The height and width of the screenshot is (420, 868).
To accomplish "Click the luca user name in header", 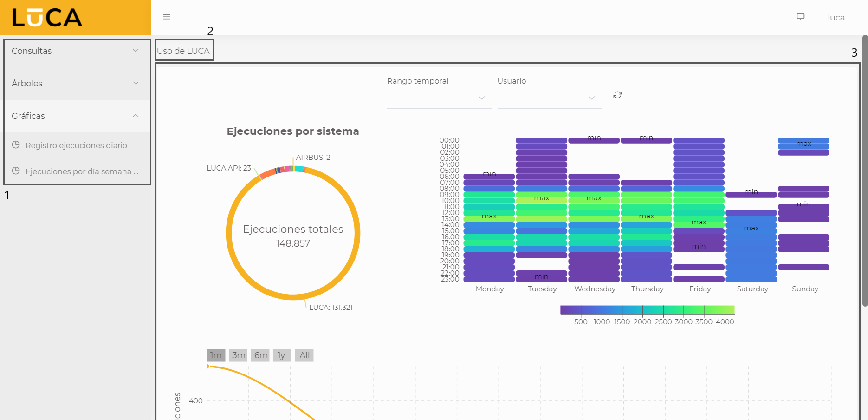I will [836, 18].
